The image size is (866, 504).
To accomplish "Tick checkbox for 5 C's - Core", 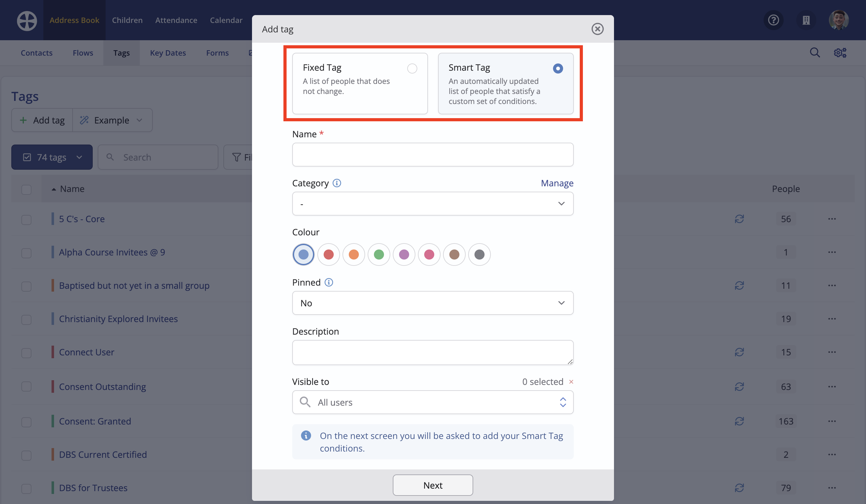I will pyautogui.click(x=26, y=220).
